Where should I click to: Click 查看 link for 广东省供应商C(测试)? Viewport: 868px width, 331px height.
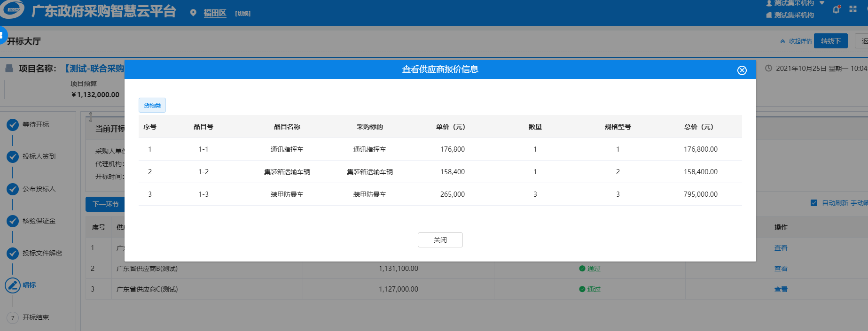[781, 289]
